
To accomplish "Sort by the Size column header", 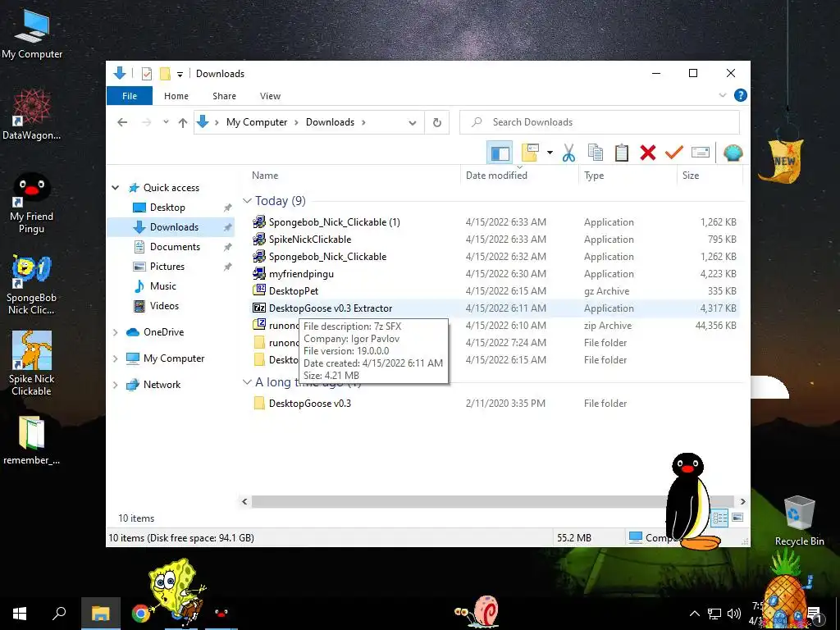I will click(x=710, y=176).
